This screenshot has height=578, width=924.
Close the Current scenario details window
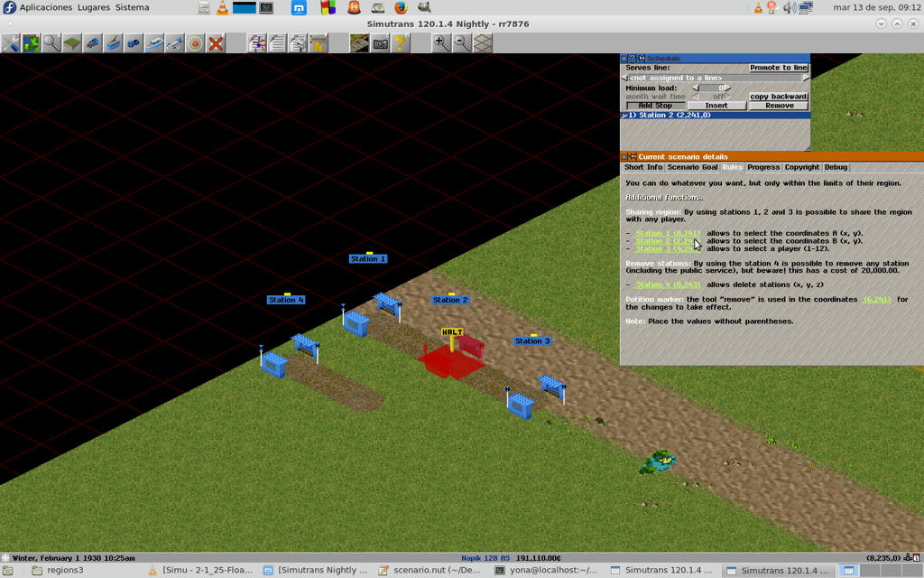624,157
